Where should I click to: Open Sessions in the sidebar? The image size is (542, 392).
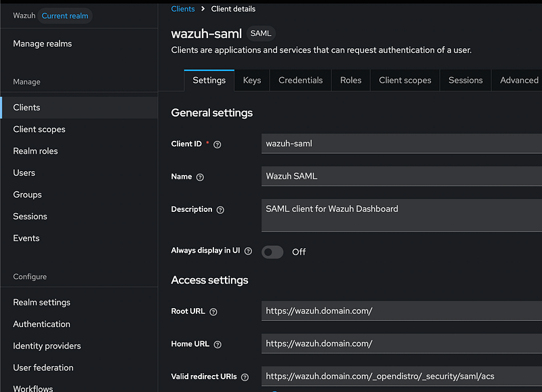coord(79,217)
